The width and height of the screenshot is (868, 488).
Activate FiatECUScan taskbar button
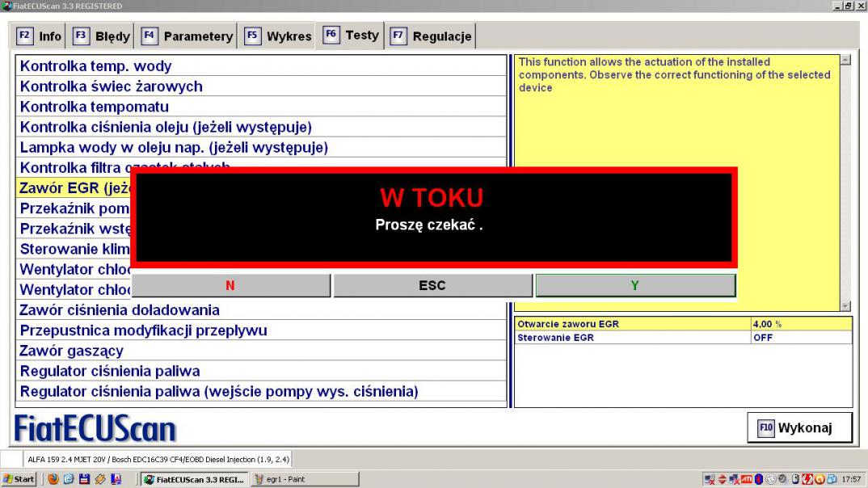(194, 479)
